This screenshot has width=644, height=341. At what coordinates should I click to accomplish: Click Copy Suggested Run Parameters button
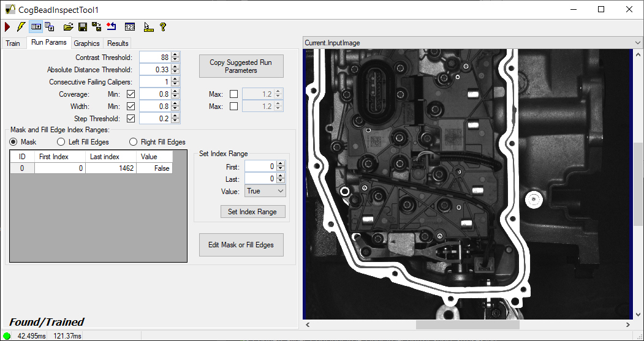241,66
